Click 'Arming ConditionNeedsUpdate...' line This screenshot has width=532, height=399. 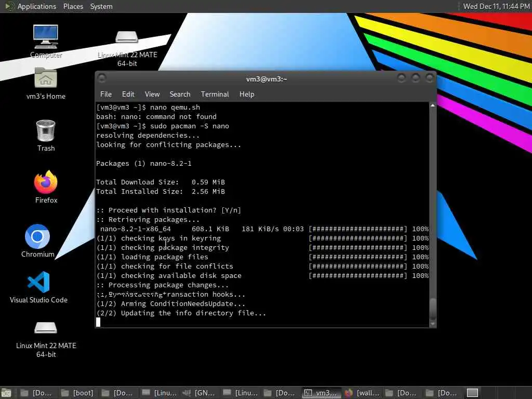click(x=170, y=303)
